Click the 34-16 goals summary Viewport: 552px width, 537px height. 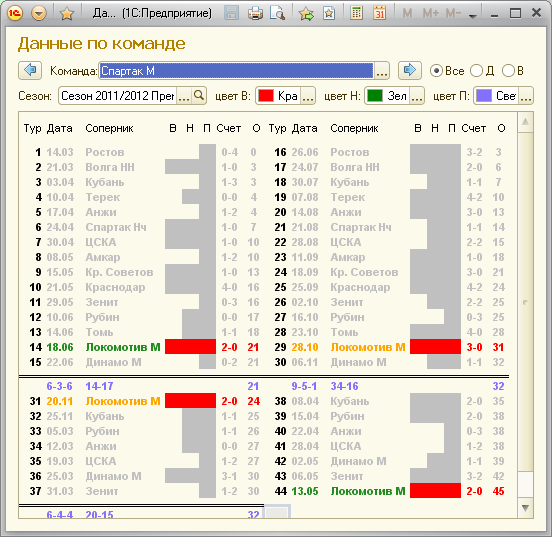(344, 386)
